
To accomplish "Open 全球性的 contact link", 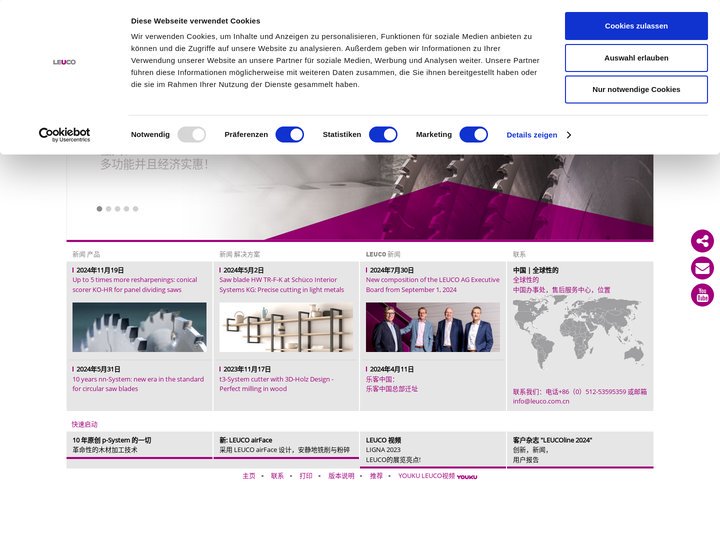I will coord(526,280).
